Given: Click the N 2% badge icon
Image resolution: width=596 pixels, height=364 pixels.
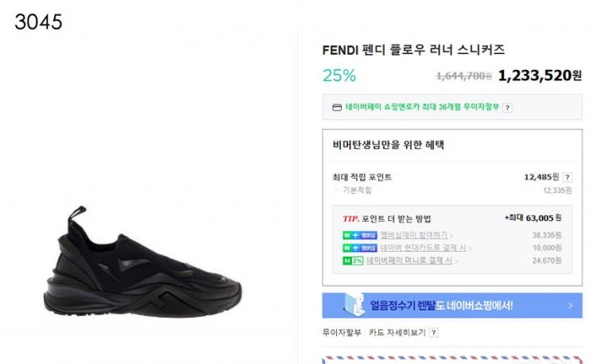Looking at the screenshot, I should tap(352, 261).
